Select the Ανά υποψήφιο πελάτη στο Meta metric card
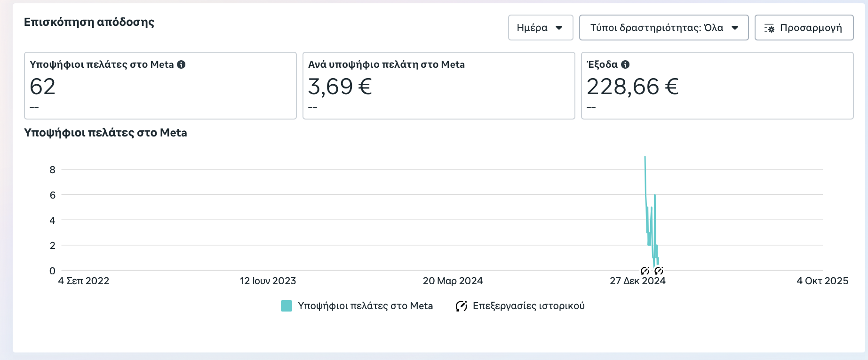Screen dimensions: 868x360 click(x=438, y=86)
